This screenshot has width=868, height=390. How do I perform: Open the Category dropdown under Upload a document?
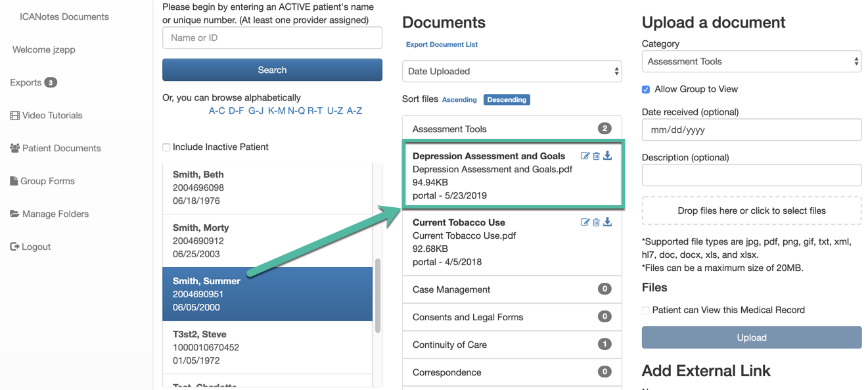click(x=751, y=61)
